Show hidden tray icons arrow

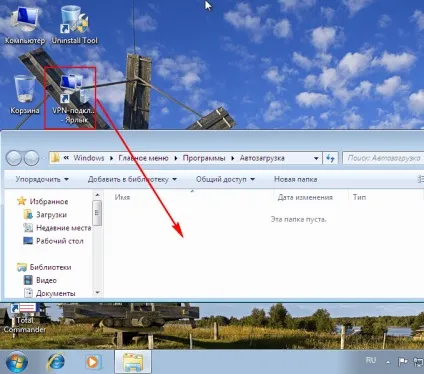pos(388,362)
